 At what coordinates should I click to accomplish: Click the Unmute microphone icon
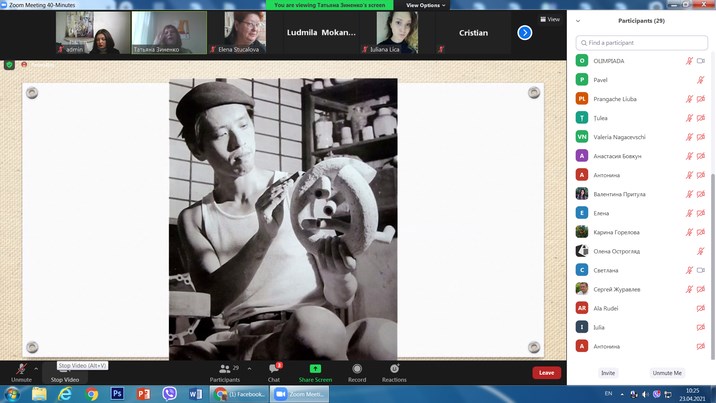tap(21, 369)
